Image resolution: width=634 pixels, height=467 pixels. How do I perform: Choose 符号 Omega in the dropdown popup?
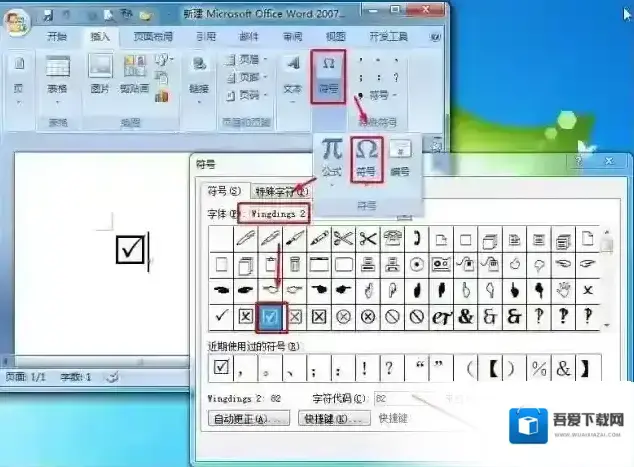366,159
